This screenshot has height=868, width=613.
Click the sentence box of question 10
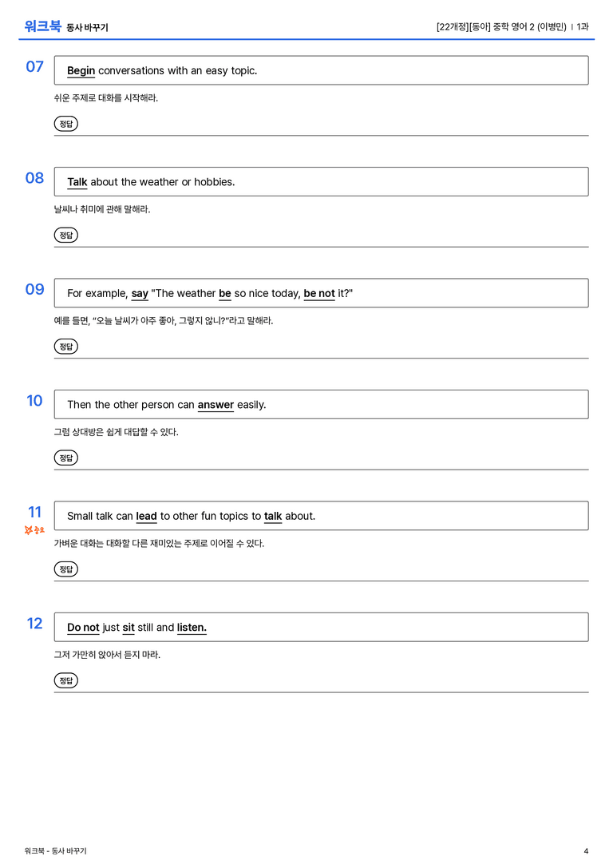[x=322, y=405]
